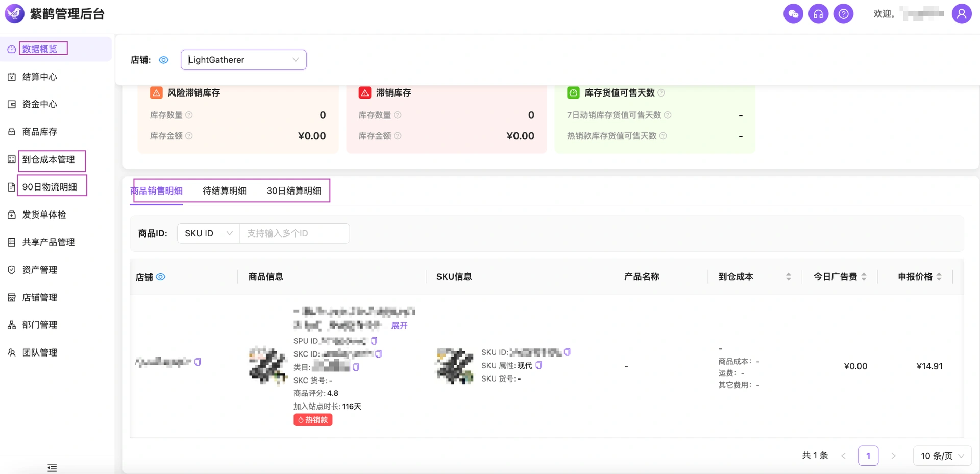980x474 pixels.
Task: Show help for 7日动销库存货值可售天数
Action: point(668,115)
